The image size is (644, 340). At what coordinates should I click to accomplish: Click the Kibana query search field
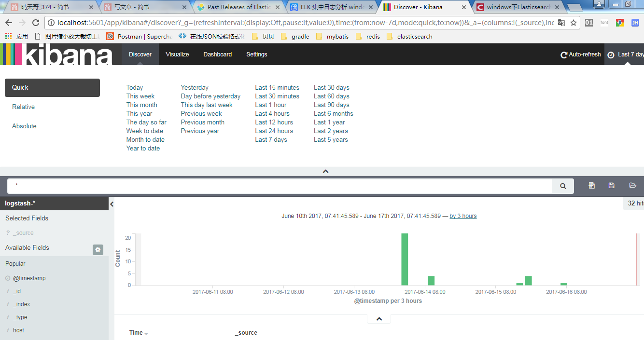pos(280,186)
